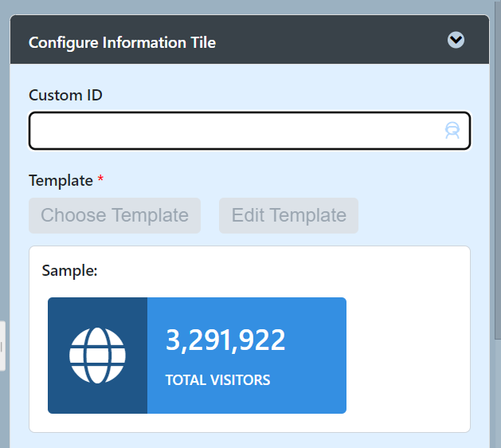Click the Configure Information Tile header title
Viewport: 501px width, 448px height.
tap(122, 42)
